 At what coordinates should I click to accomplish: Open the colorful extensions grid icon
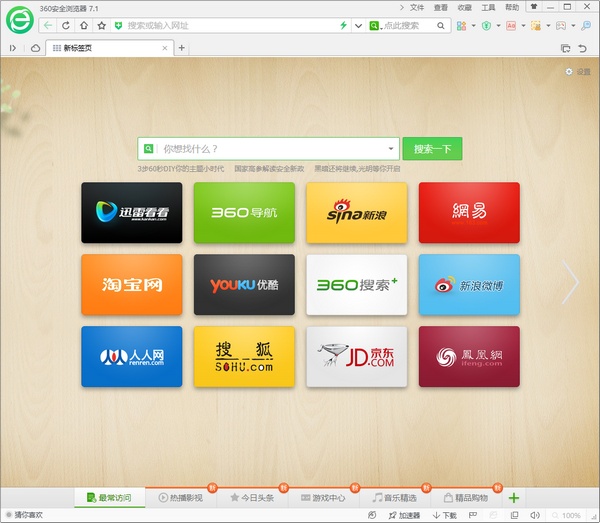coord(461,26)
